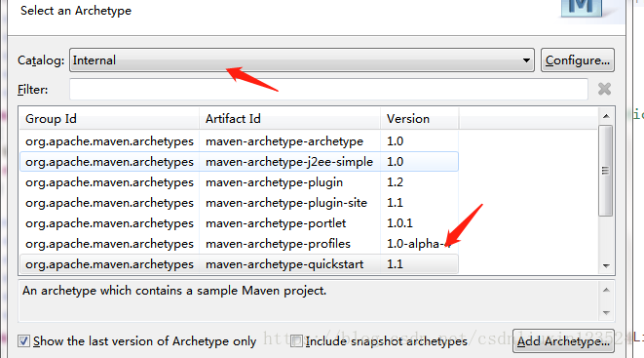Clear the filter with the X icon
Viewport: 644px width, 358px height.
(x=605, y=89)
